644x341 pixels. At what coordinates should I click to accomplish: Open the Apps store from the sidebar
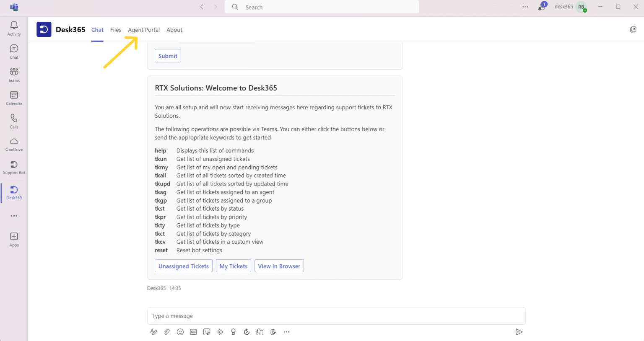tap(14, 239)
